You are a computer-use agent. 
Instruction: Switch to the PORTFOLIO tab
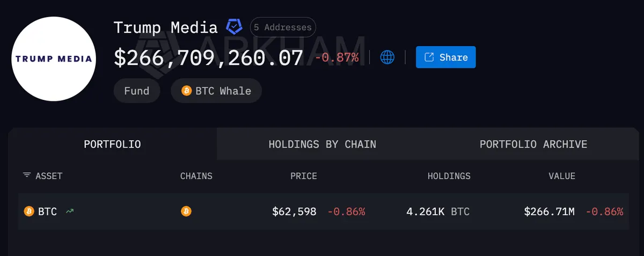coord(112,144)
